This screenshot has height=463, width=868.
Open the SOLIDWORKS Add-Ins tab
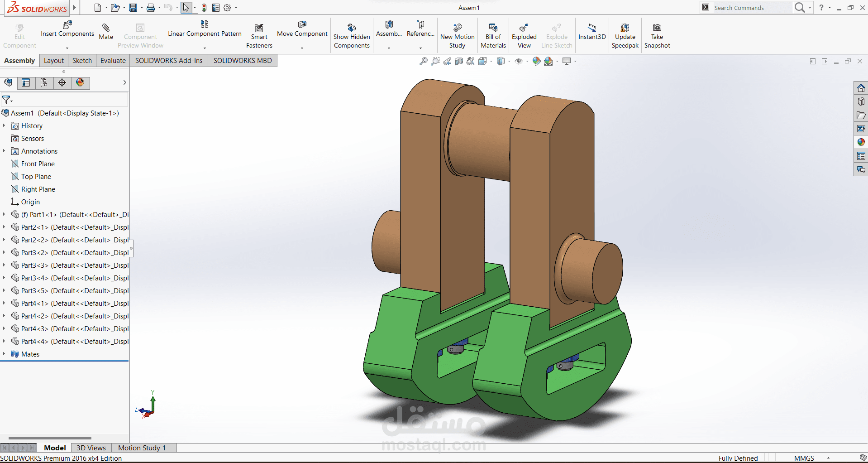[169, 61]
